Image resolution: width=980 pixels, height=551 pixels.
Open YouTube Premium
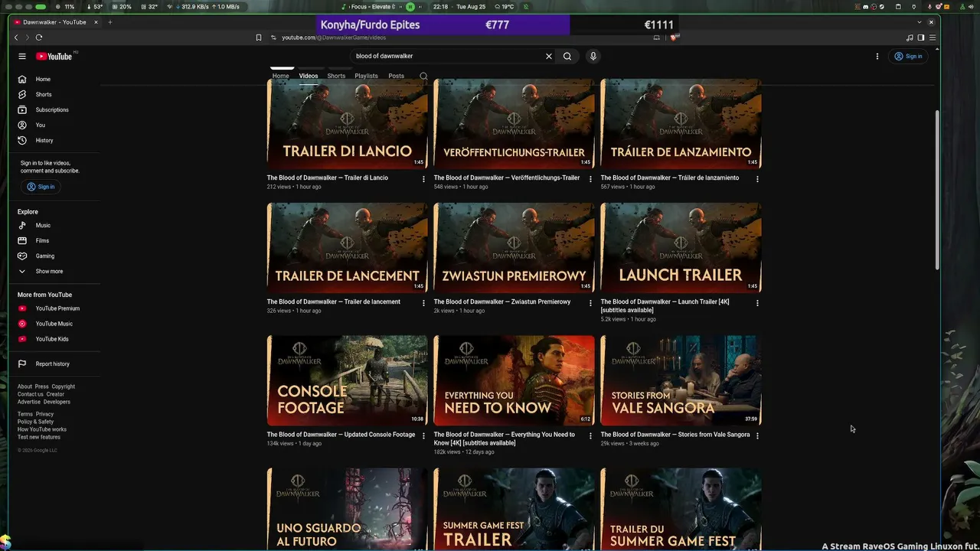(x=57, y=308)
